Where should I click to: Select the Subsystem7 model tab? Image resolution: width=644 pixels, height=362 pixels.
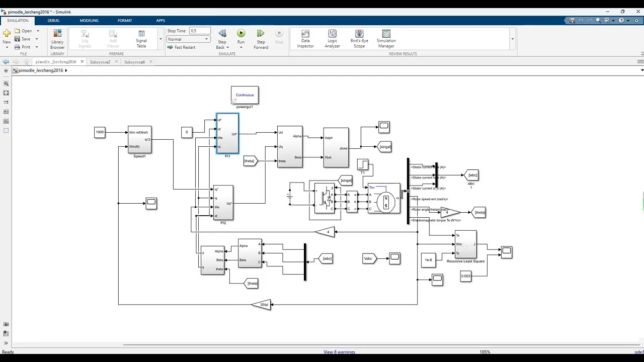pos(100,62)
